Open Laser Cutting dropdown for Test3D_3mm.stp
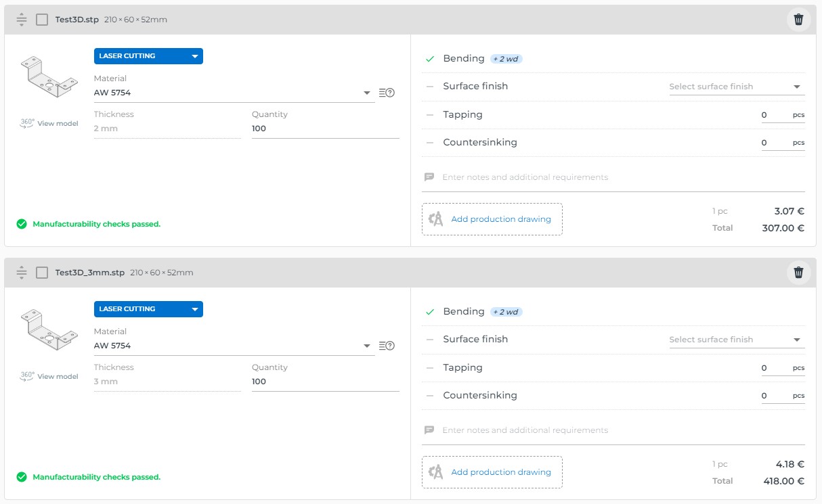The height and width of the screenshot is (504, 822). 148,309
